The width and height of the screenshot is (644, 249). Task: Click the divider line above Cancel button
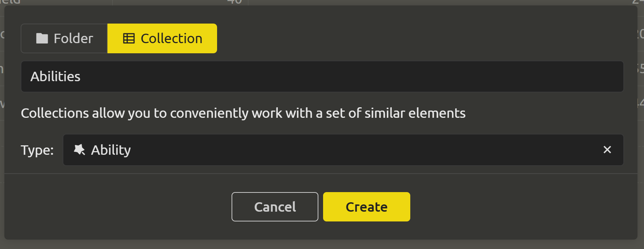click(321, 174)
